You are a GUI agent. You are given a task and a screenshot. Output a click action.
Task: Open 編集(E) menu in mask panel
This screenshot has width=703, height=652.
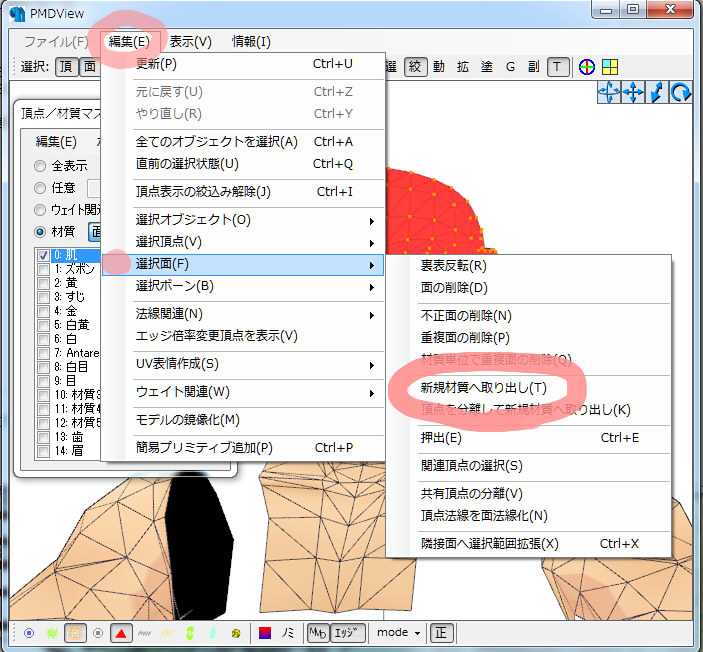(56, 142)
